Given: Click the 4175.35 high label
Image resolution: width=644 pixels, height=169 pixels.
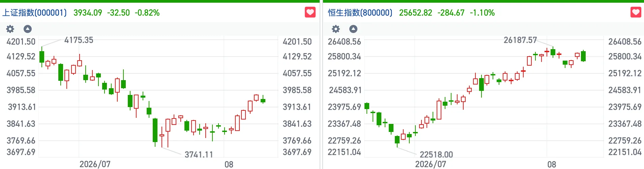Looking at the screenshot, I should click(79, 40).
